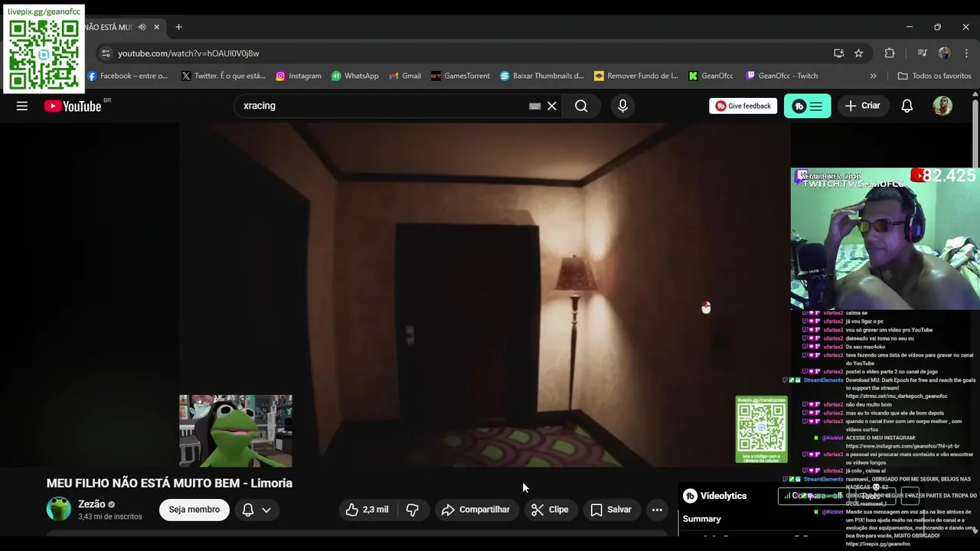Image resolution: width=980 pixels, height=551 pixels.
Task: Create a Clipe with scissors button
Action: [x=550, y=510]
